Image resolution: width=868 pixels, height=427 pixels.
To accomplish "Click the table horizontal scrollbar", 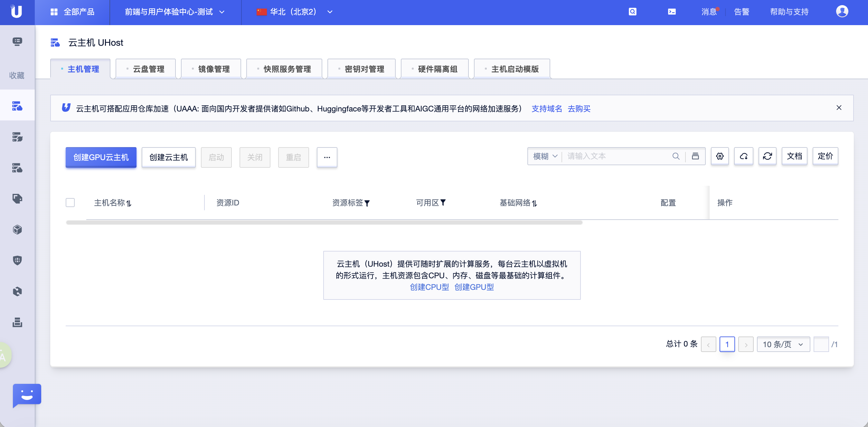I will tap(324, 223).
